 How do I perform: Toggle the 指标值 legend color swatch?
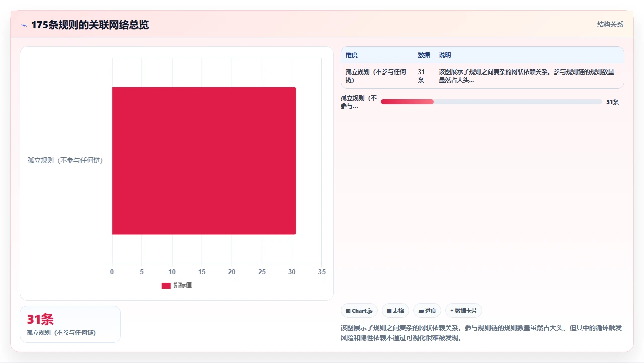point(166,285)
